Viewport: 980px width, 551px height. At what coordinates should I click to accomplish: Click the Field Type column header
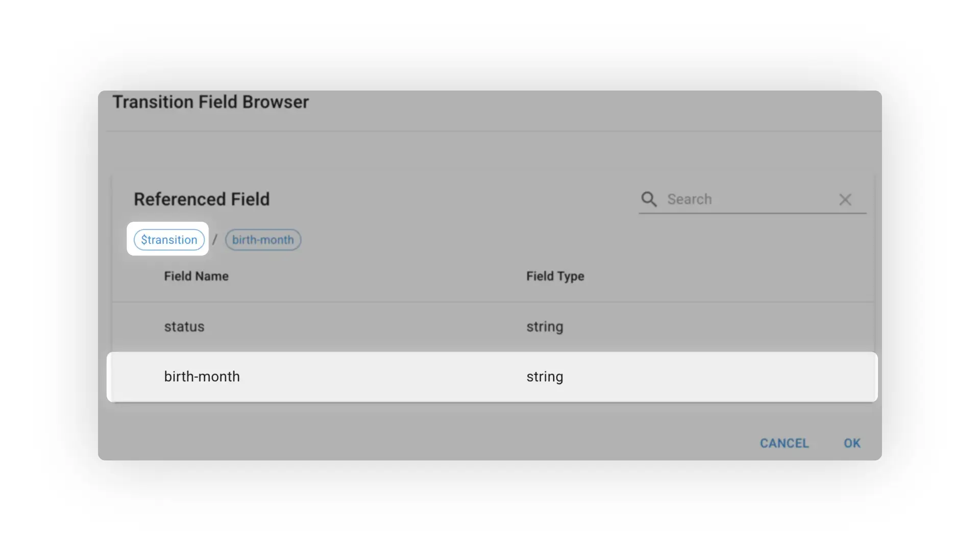pos(555,276)
